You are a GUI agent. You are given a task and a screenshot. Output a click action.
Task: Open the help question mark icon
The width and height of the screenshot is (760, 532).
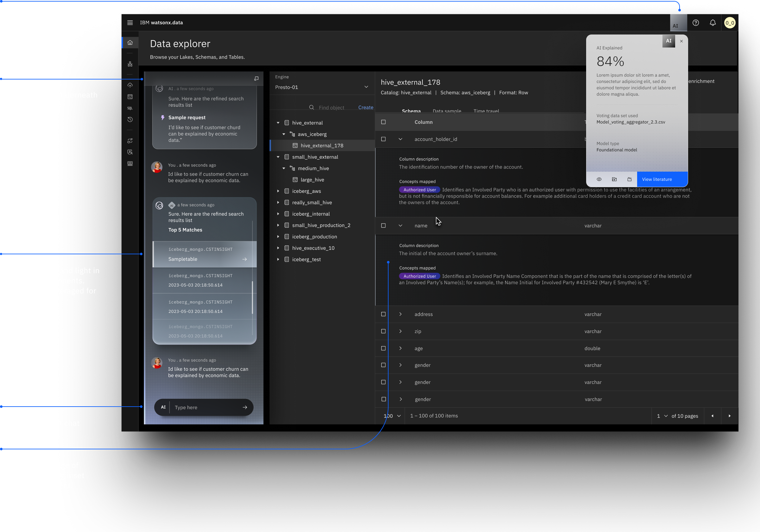695,22
